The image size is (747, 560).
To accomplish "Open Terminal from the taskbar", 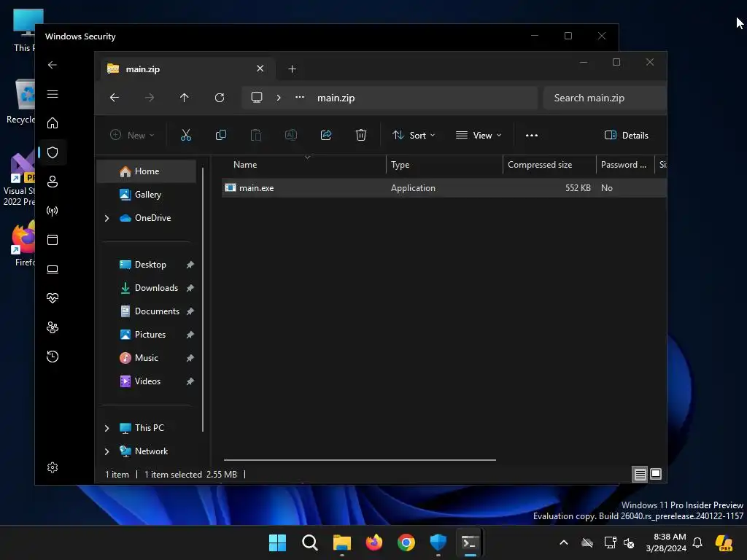I will [471, 542].
